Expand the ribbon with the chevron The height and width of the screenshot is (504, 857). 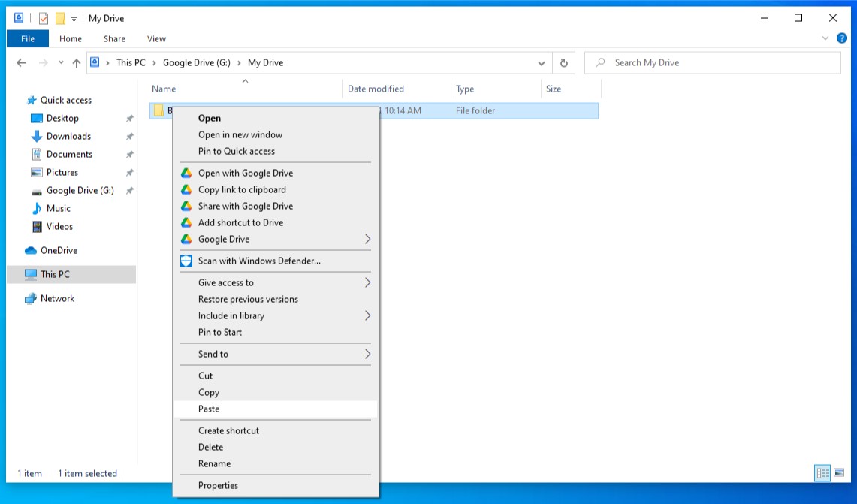click(825, 38)
